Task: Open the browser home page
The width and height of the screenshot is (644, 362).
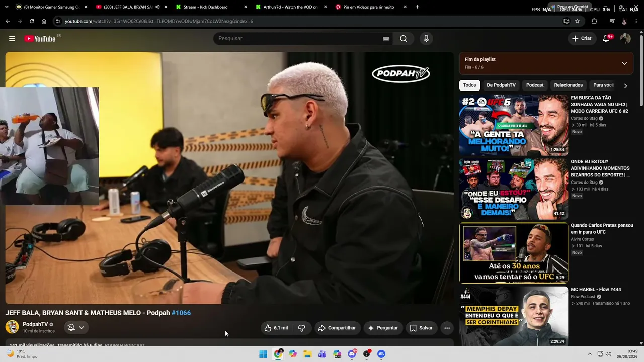Action: (x=44, y=21)
